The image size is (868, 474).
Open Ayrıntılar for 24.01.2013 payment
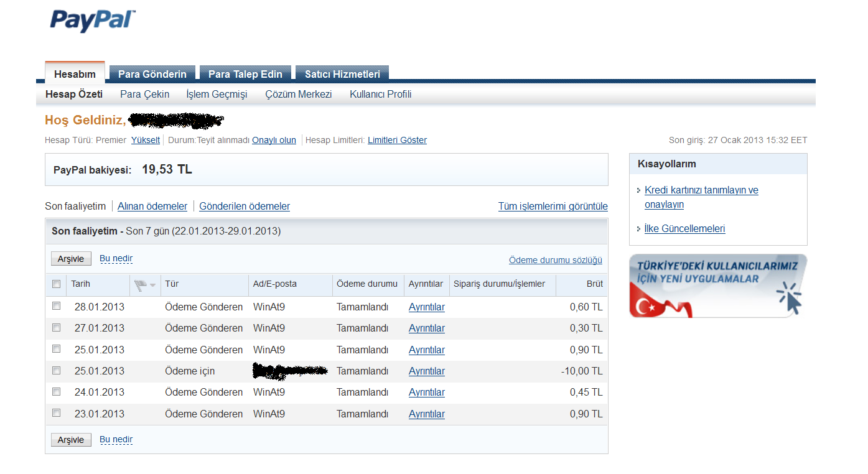tap(427, 393)
